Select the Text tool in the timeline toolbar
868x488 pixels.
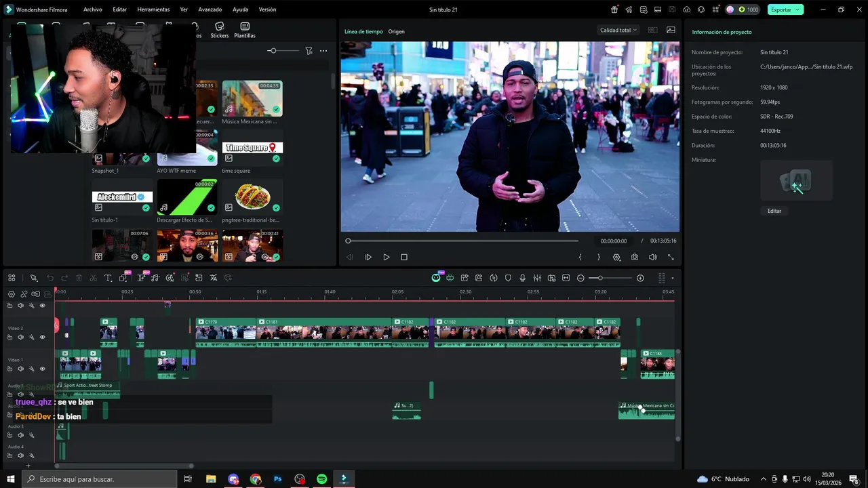point(108,278)
